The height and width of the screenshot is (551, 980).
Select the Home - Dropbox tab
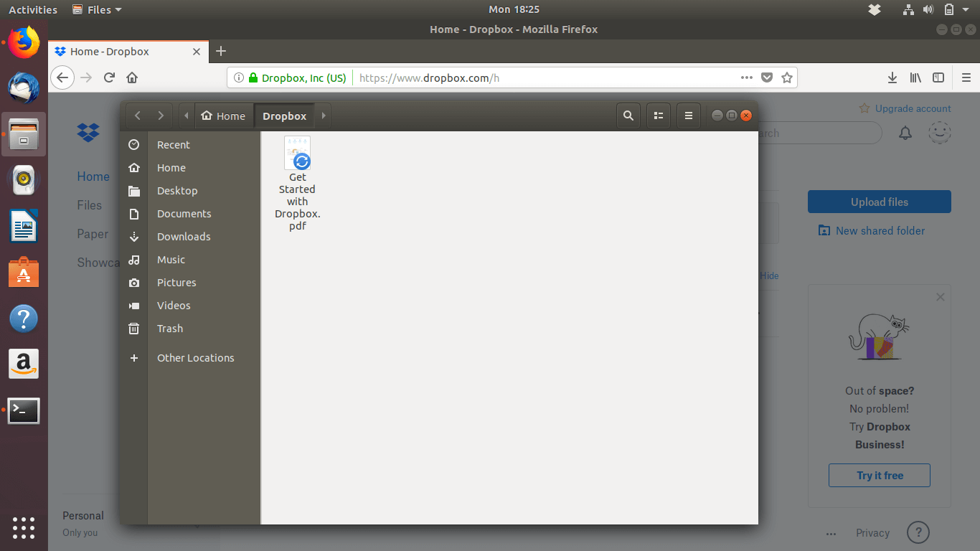129,52
